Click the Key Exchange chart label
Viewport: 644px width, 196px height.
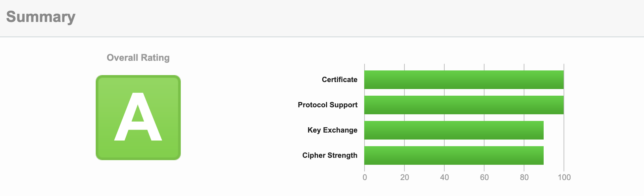[x=332, y=130]
